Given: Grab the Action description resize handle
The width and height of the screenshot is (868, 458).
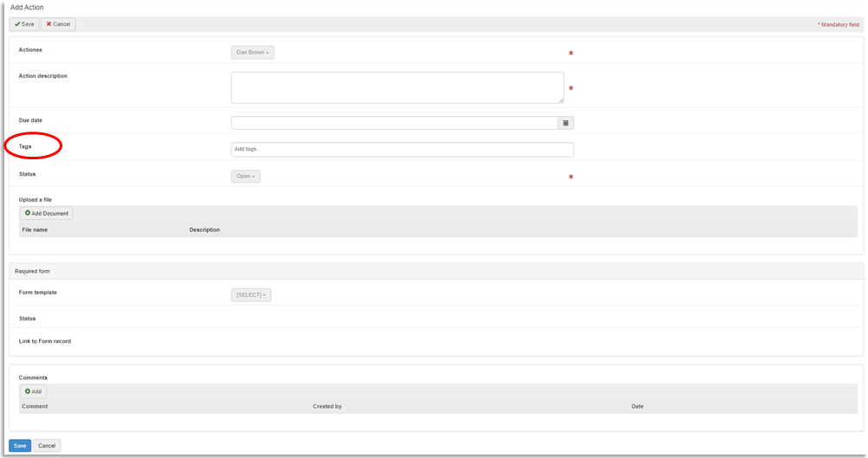Looking at the screenshot, I should coord(561,100).
